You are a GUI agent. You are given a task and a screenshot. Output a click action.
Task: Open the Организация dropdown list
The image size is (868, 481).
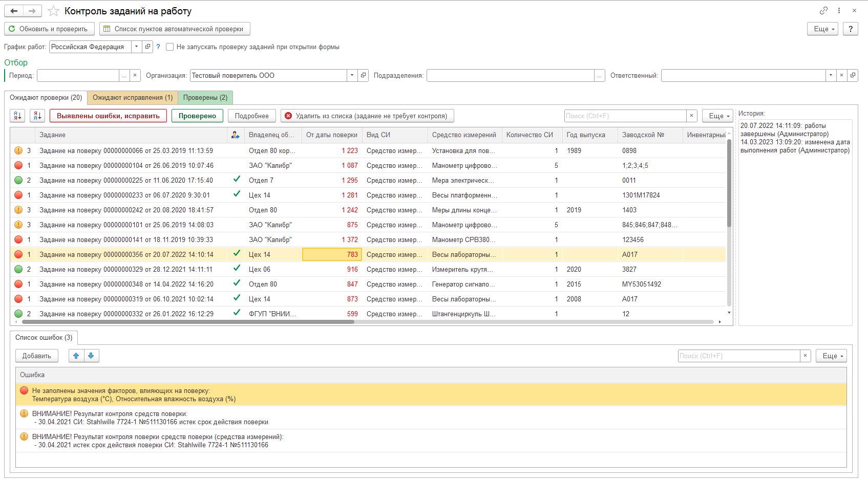click(x=352, y=76)
